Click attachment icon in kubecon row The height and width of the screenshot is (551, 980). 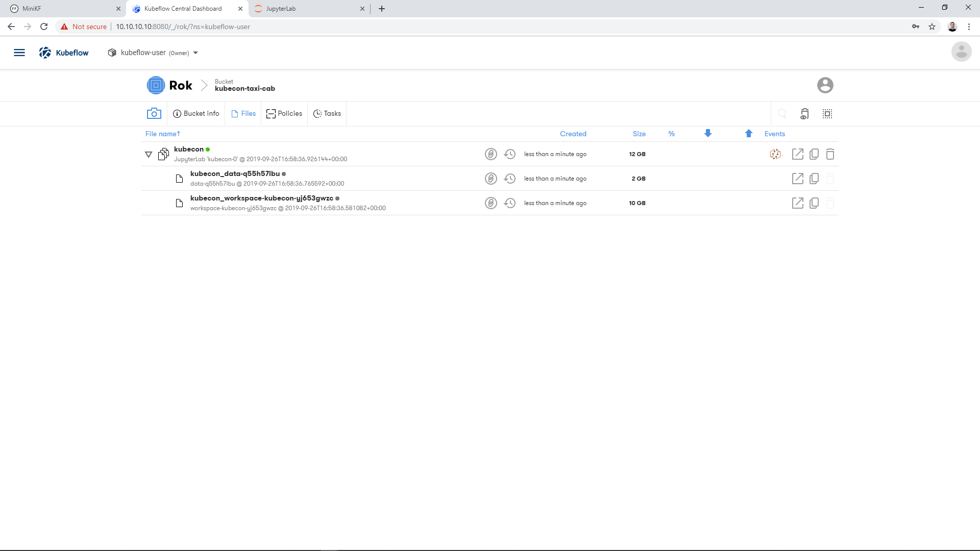[491, 154]
